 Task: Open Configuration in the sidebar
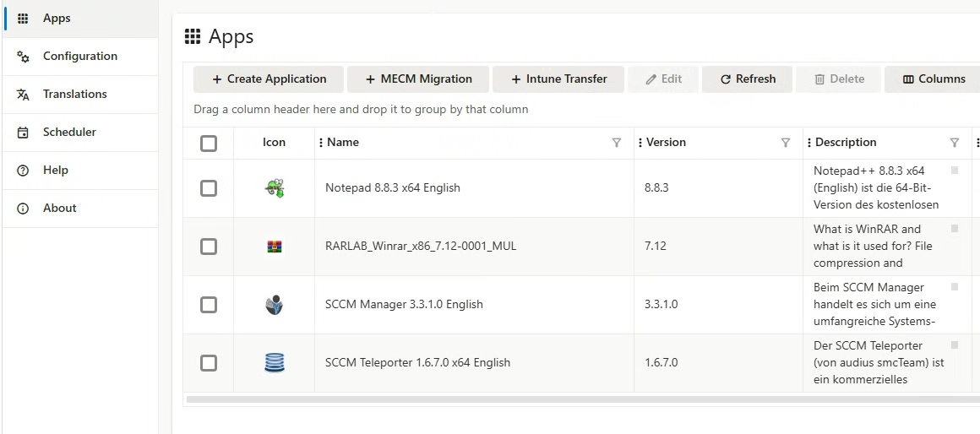pos(80,57)
